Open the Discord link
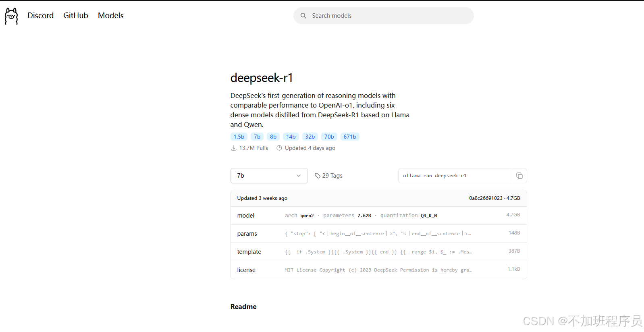 point(40,16)
